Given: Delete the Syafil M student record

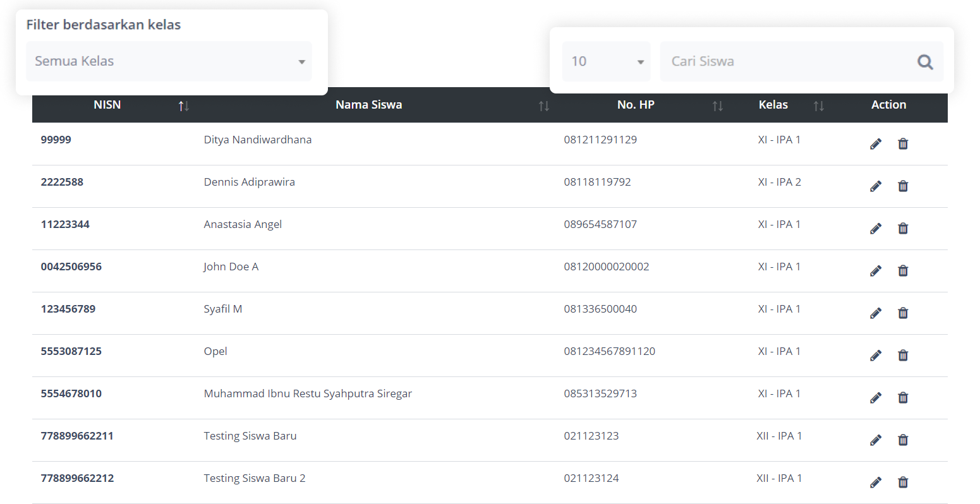Looking at the screenshot, I should 903,313.
